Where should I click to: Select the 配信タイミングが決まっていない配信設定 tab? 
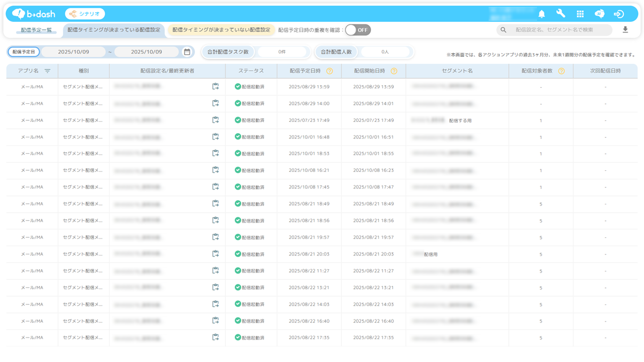click(221, 30)
